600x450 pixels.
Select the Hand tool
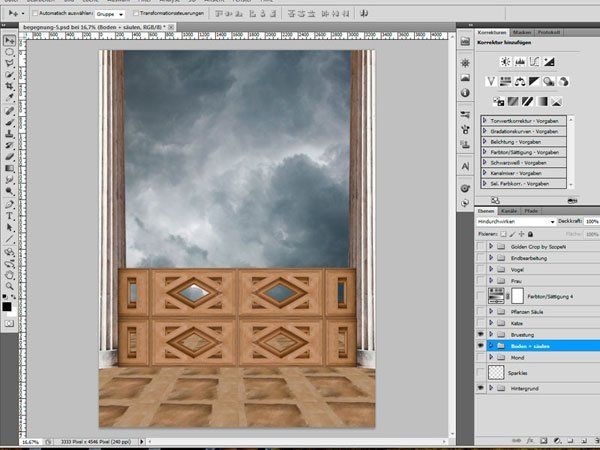[10, 275]
